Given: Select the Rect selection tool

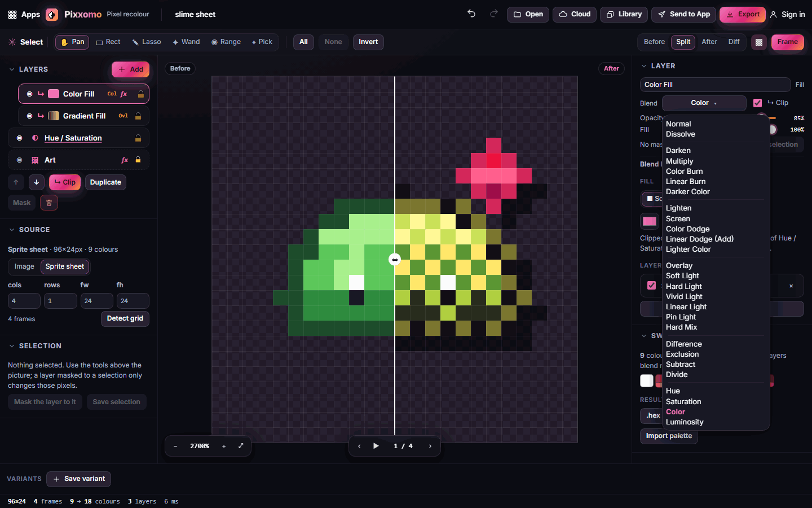Looking at the screenshot, I should tap(108, 42).
